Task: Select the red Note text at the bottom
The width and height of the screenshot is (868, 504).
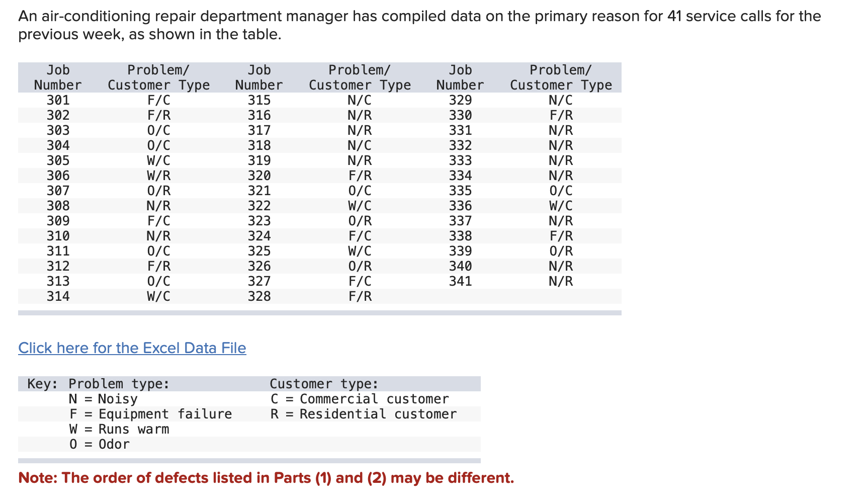Action: pos(266,478)
